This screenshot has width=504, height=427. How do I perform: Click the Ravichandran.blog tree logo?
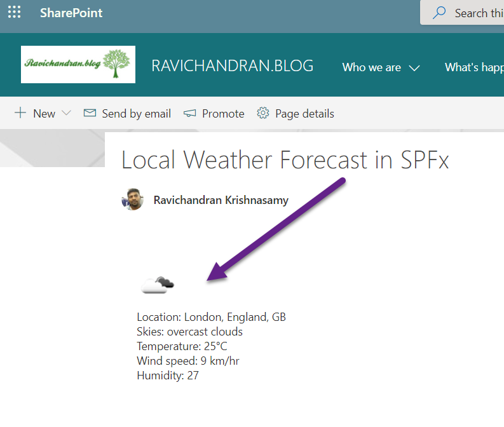[78, 64]
